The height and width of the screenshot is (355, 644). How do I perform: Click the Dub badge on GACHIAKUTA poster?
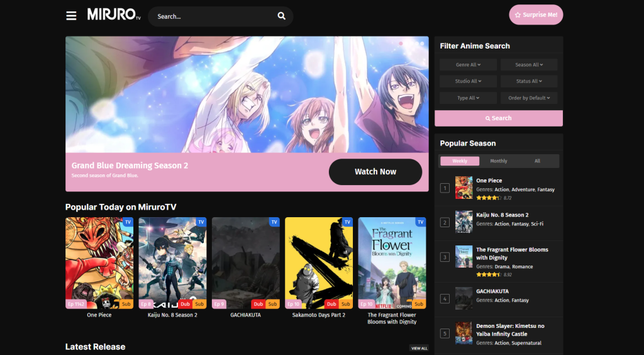pos(258,305)
